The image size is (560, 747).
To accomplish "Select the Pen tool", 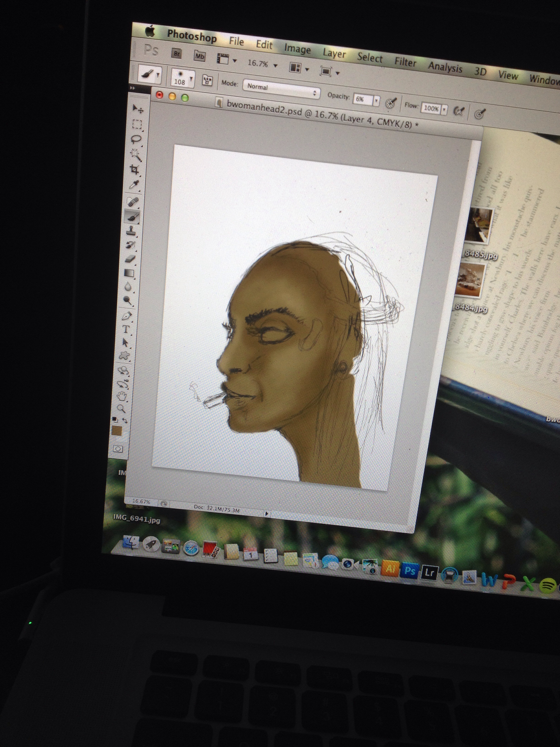I will tap(127, 316).
